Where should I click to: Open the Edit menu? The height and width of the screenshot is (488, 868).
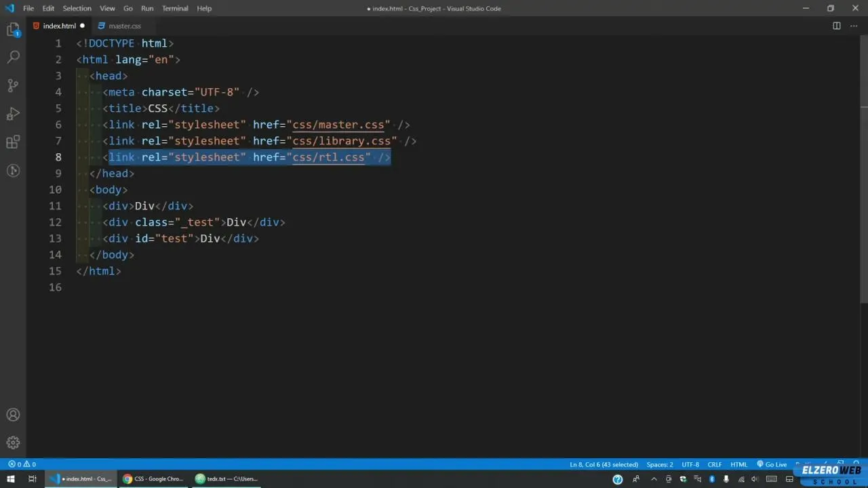click(48, 8)
